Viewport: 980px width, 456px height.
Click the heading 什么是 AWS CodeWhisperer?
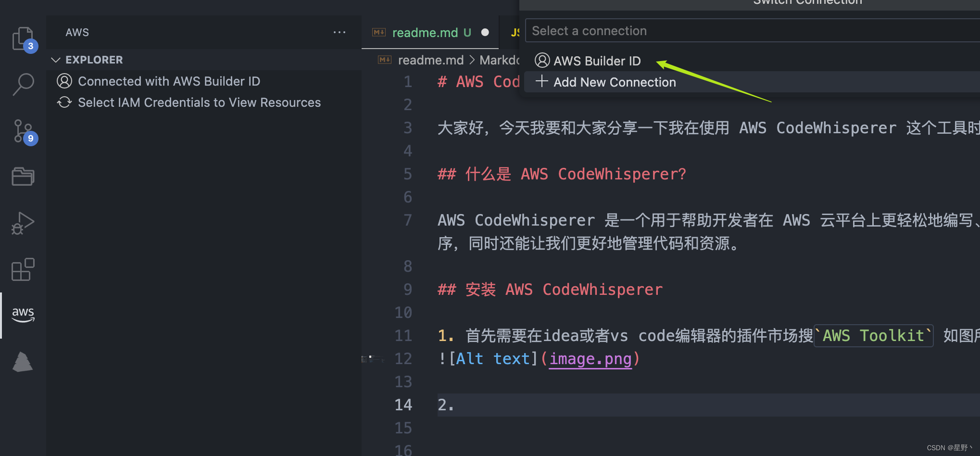point(562,174)
